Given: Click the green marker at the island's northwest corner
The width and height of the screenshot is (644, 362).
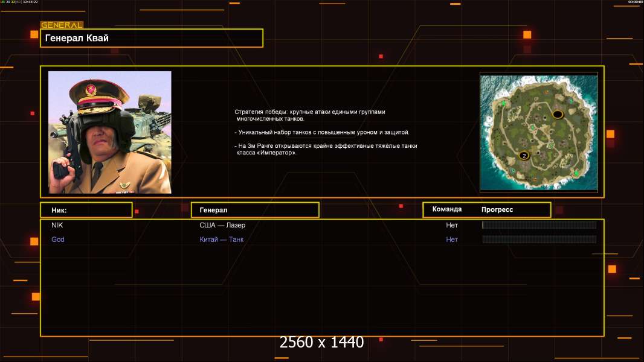Looking at the screenshot, I should pos(503,104).
